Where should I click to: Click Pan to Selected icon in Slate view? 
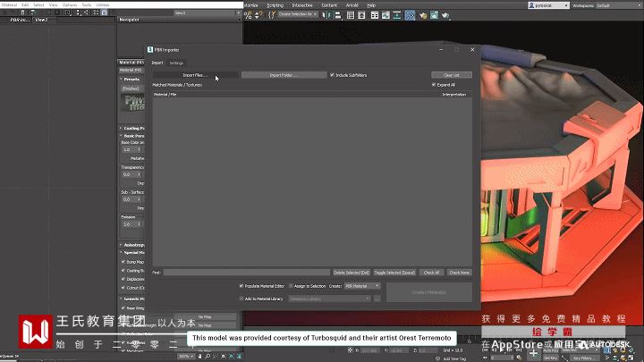pyautogui.click(x=239, y=357)
